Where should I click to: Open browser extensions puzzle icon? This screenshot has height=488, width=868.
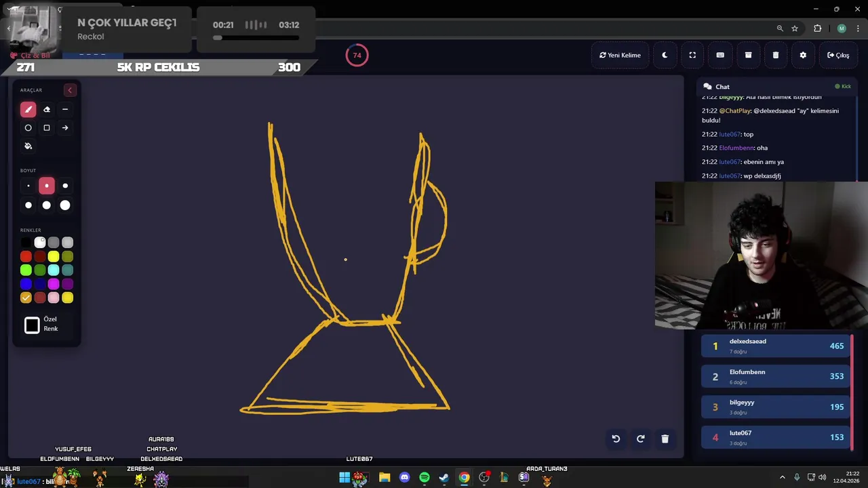(817, 28)
